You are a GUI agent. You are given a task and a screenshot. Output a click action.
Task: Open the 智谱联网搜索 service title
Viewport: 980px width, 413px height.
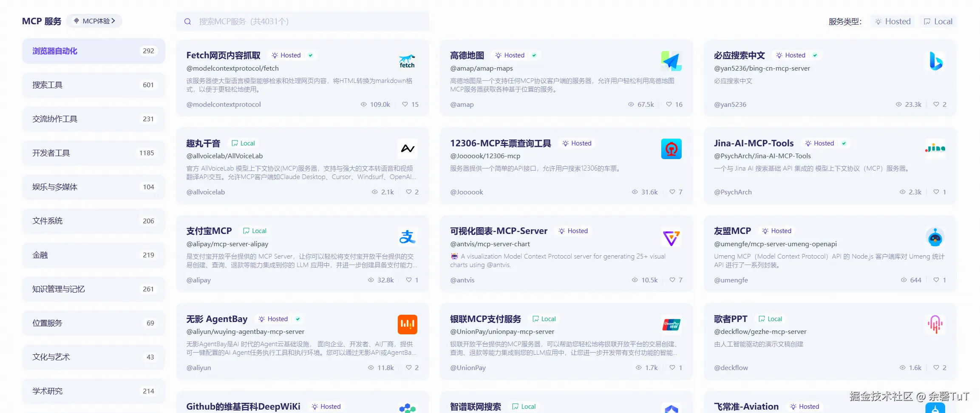click(476, 407)
